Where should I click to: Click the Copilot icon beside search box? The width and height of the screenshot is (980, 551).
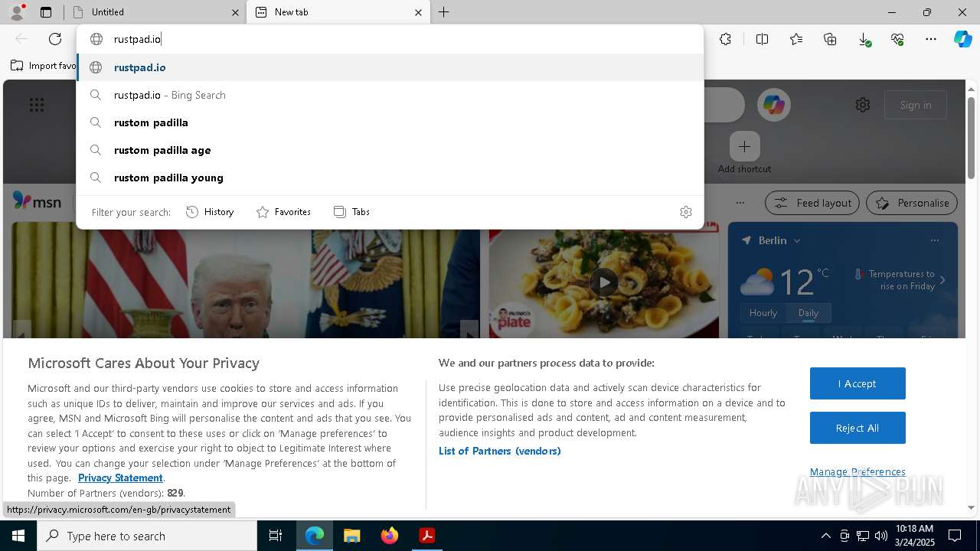773,105
